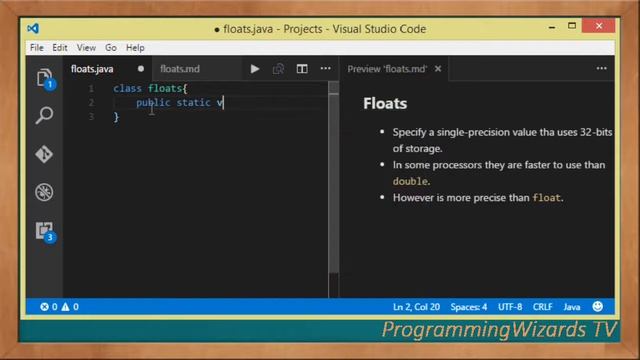Click the unsaved dot on the floats.java tab
This screenshot has width=640, height=360.
[x=141, y=69]
